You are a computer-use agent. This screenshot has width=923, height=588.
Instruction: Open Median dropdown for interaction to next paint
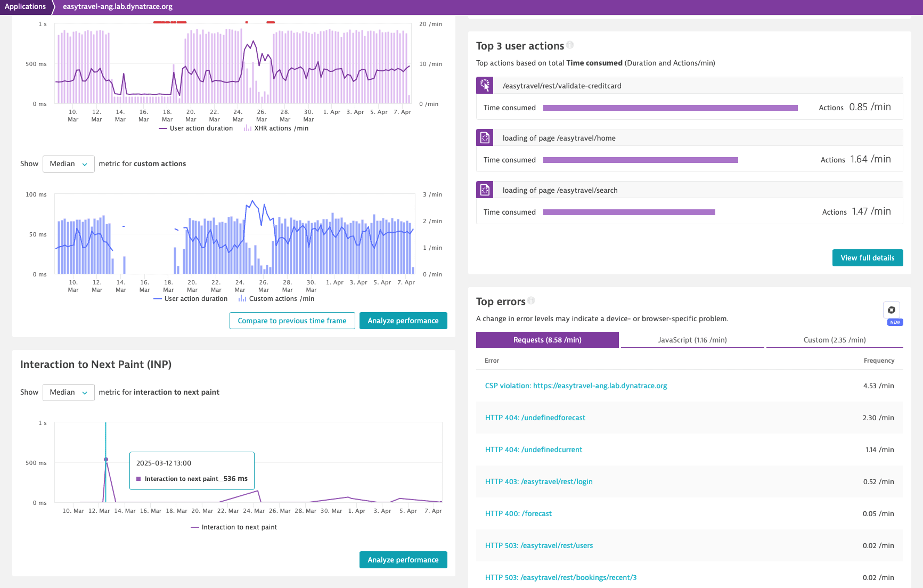pyautogui.click(x=68, y=393)
